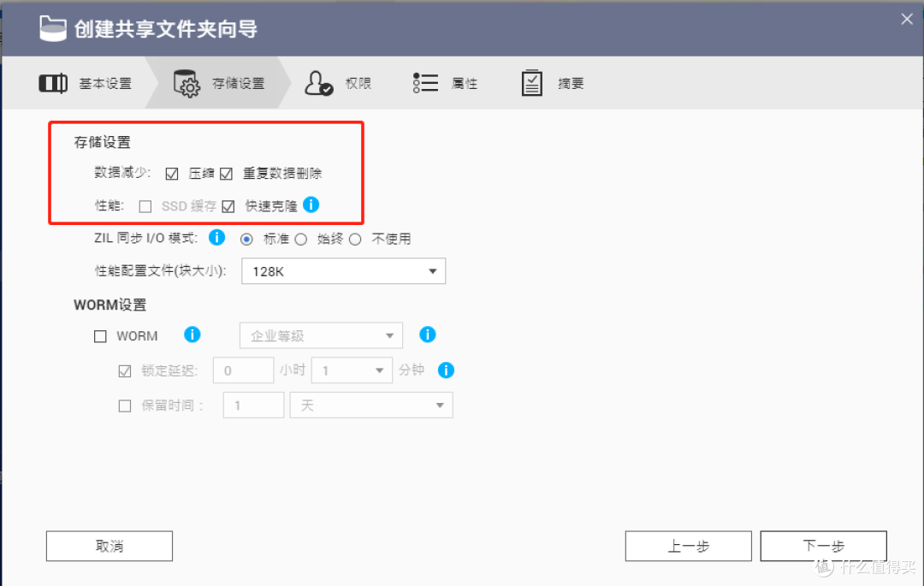Close the wizard with the X button

pyautogui.click(x=907, y=20)
